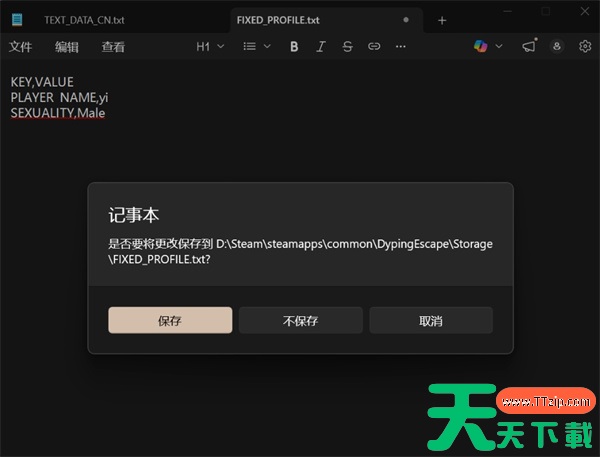Add a new tab with plus button
This screenshot has height=457, width=600.
pos(442,20)
